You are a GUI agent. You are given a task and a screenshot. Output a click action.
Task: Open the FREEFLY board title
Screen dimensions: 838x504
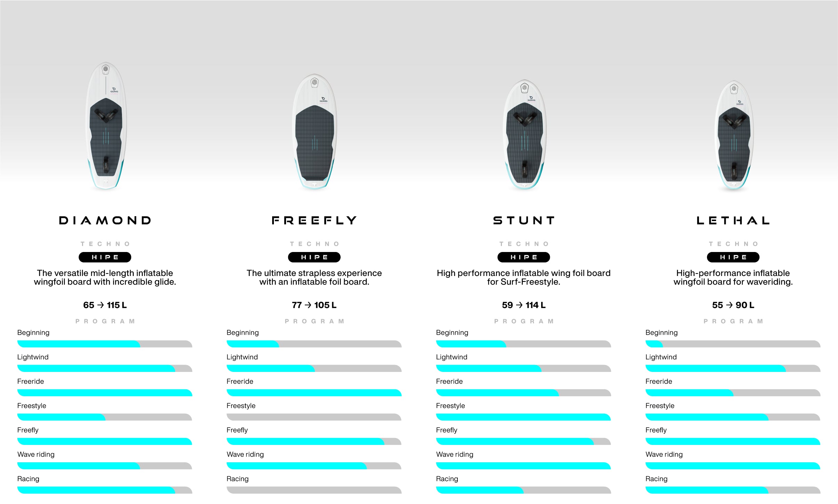(x=314, y=220)
